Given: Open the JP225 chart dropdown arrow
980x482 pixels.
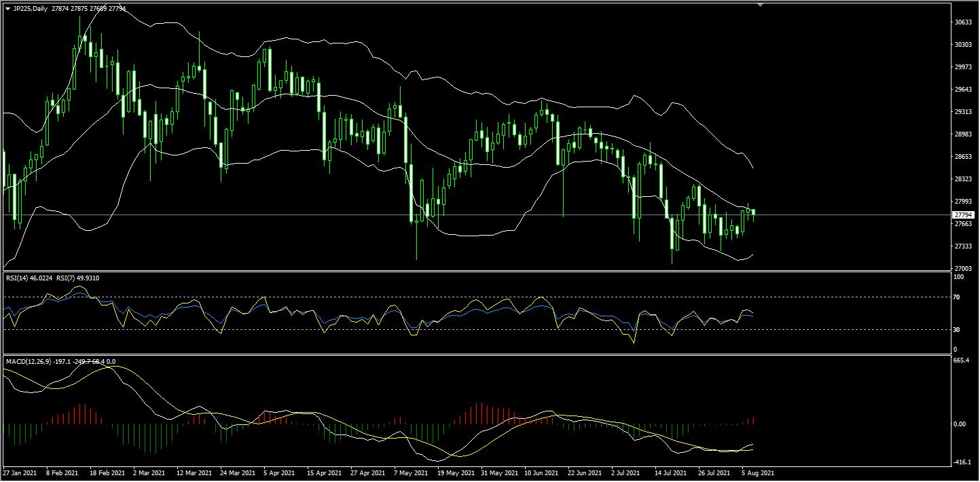Looking at the screenshot, I should click(x=7, y=8).
